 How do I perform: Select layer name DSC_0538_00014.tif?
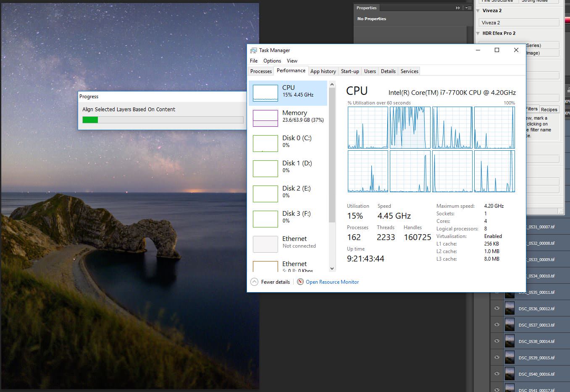pos(536,342)
